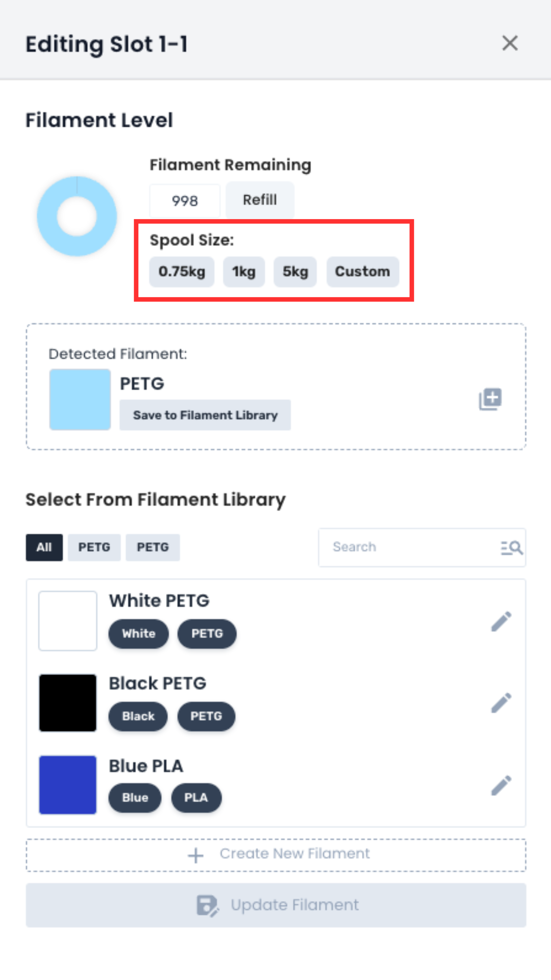Filter the library by the first PETG tab

click(x=94, y=548)
